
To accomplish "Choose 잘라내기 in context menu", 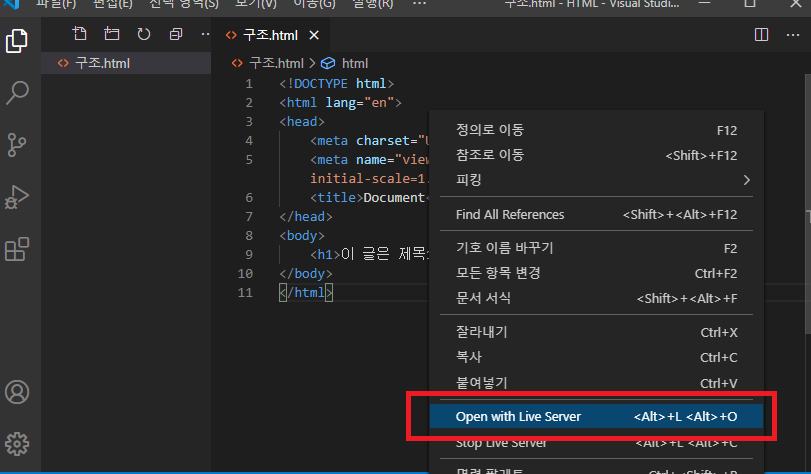I will coord(596,332).
